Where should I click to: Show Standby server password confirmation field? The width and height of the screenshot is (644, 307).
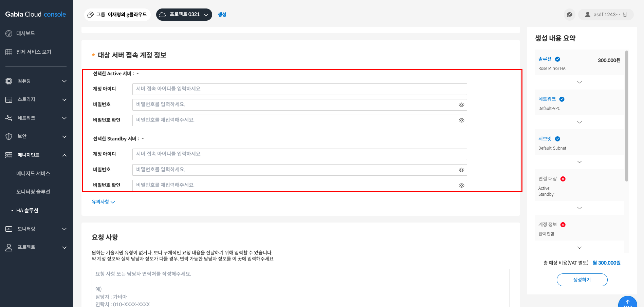click(461, 186)
